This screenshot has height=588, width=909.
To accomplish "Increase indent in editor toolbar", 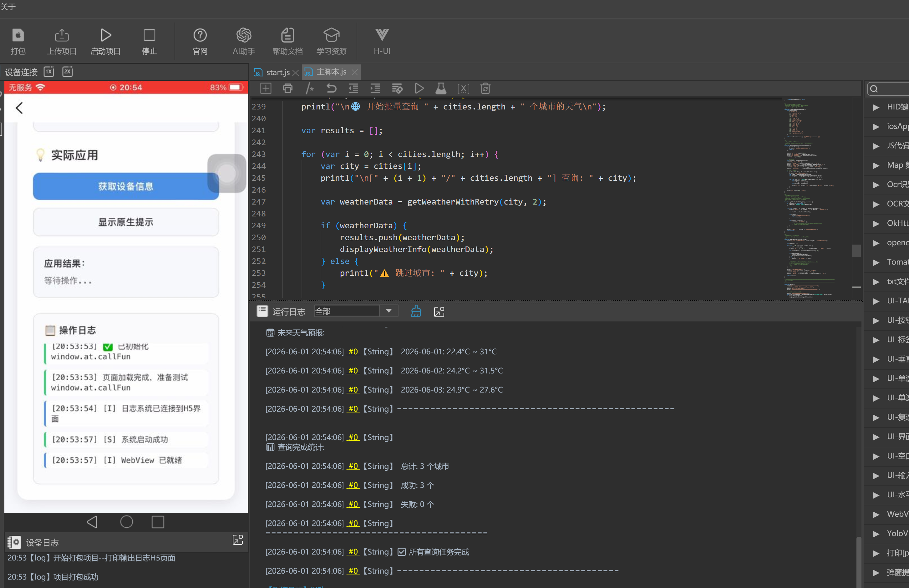I will pyautogui.click(x=375, y=89).
